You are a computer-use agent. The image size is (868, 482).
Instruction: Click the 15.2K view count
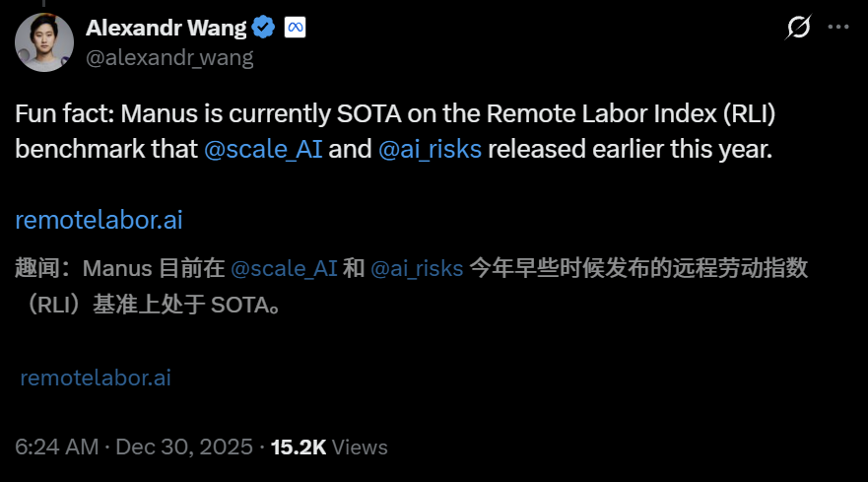click(x=298, y=447)
